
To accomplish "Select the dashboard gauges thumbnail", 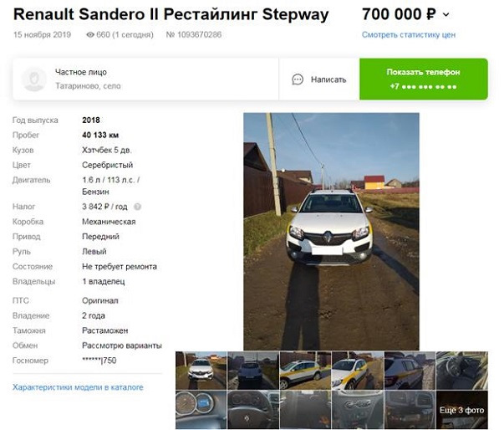I will 201,410.
